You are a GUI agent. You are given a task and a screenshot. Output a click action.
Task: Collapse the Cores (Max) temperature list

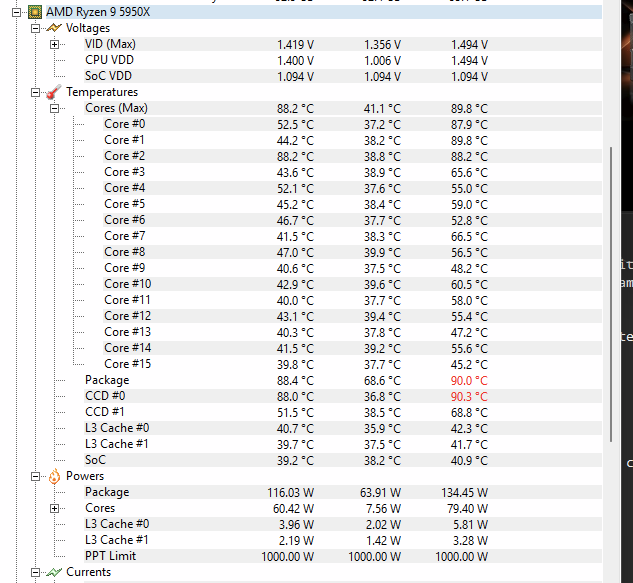coord(54,108)
